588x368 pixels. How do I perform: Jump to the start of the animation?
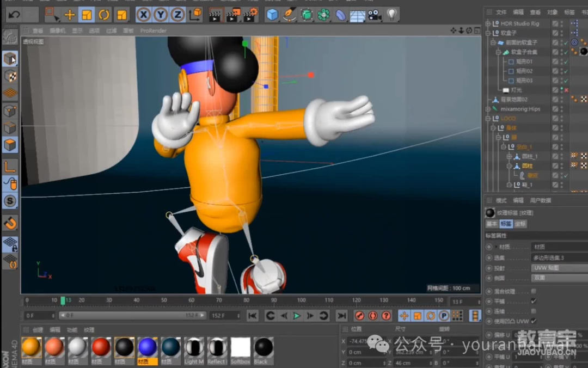point(253,316)
